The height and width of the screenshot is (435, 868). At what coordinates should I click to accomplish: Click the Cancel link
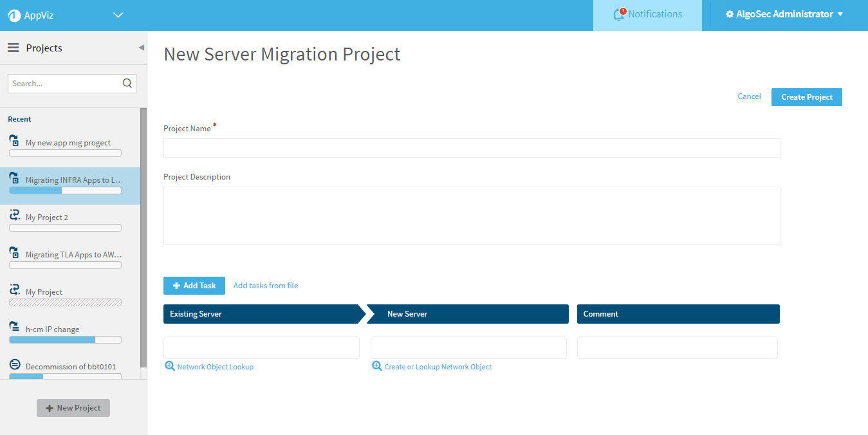(x=749, y=97)
